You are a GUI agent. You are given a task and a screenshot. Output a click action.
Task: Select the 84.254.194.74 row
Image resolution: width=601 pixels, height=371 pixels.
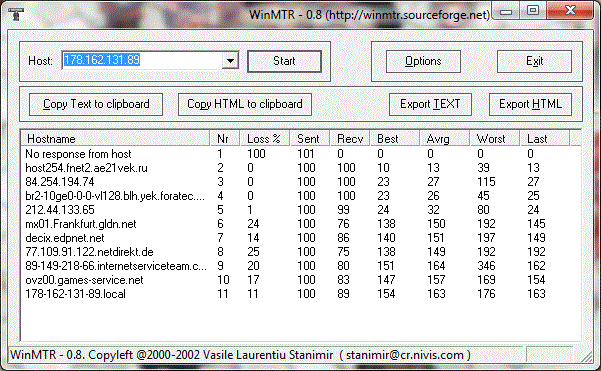point(301,182)
